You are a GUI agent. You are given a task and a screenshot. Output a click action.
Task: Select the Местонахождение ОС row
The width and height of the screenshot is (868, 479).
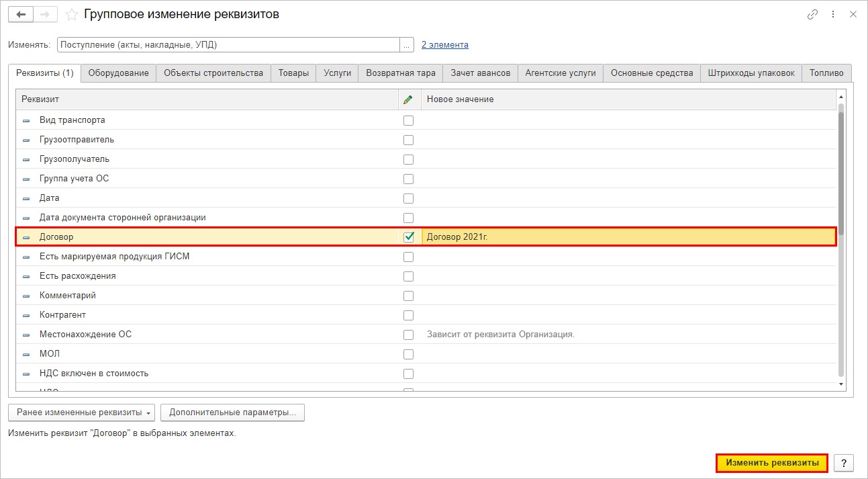[x=426, y=335]
